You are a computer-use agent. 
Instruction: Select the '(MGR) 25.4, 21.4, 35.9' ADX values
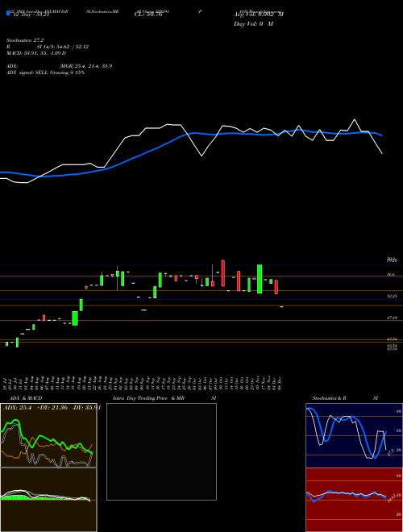click(x=85, y=66)
